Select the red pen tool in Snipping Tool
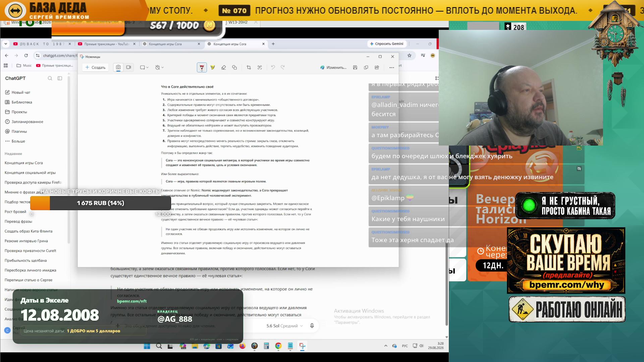The width and height of the screenshot is (644, 362). coord(202,67)
